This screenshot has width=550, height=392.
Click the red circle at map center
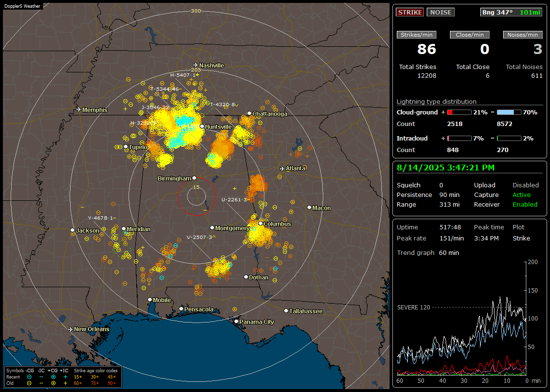coord(196,196)
